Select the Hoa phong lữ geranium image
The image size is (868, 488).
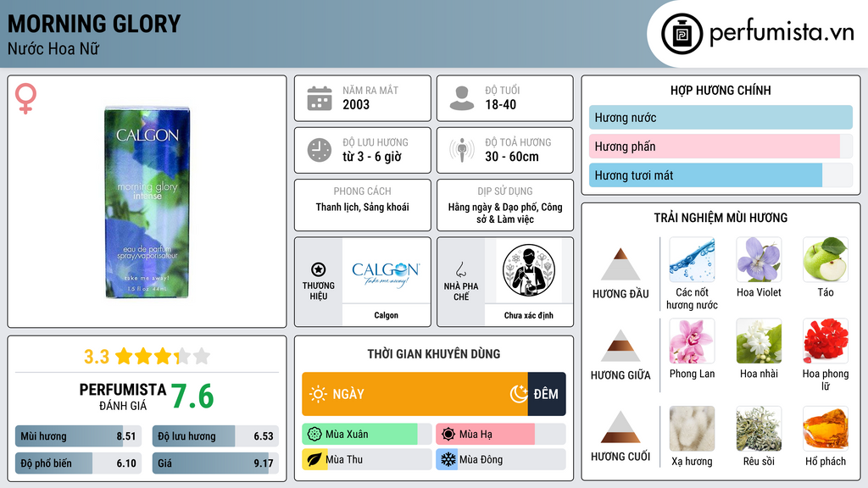(826, 341)
